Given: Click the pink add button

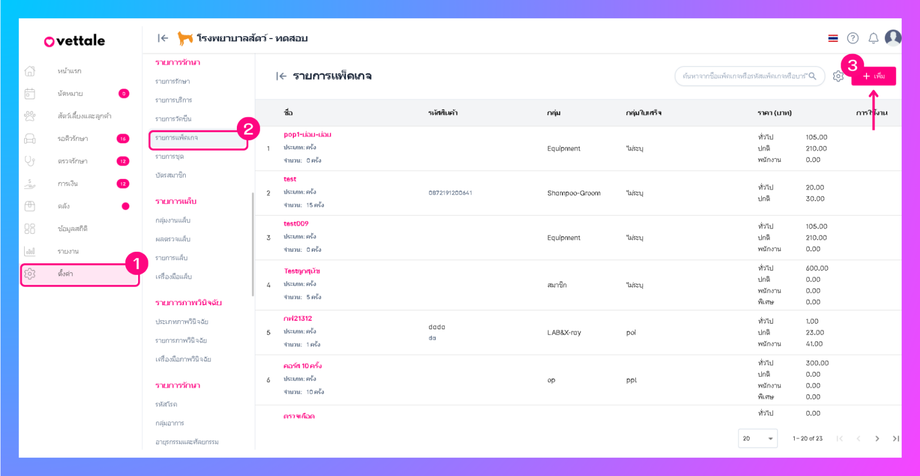Looking at the screenshot, I should (x=873, y=76).
